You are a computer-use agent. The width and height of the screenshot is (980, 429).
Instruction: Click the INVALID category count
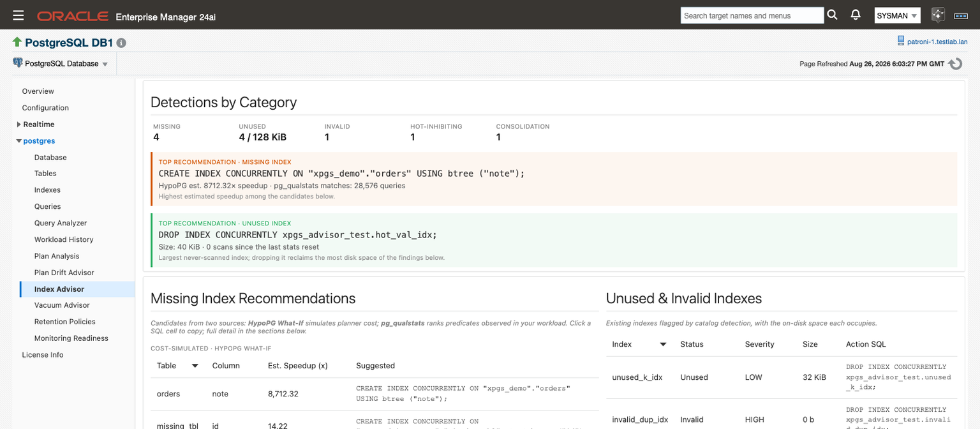click(x=327, y=137)
